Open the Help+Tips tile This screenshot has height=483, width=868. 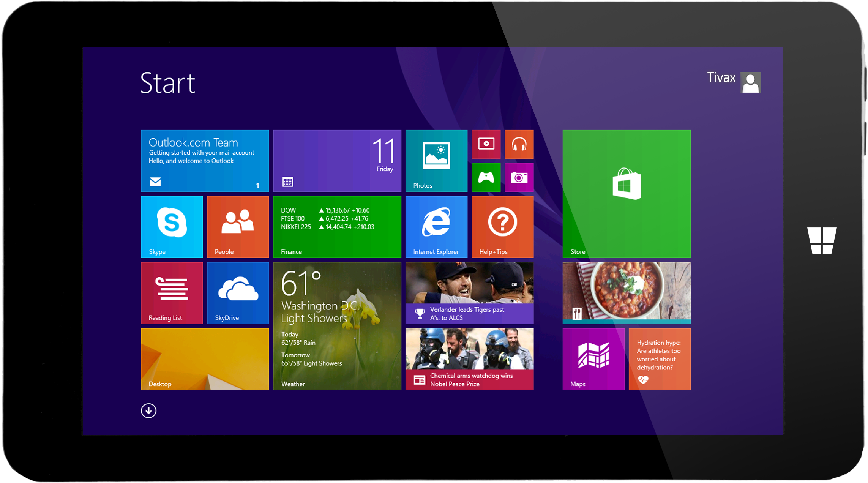click(x=503, y=227)
